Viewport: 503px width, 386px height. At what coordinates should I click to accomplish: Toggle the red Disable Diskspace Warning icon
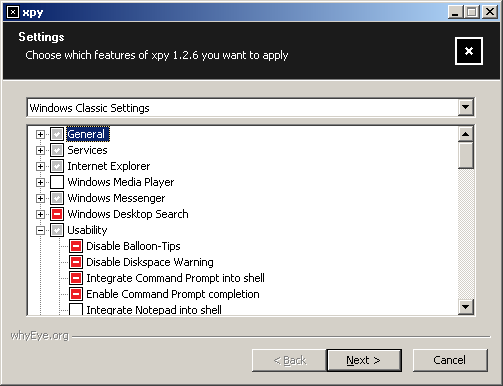tap(76, 262)
